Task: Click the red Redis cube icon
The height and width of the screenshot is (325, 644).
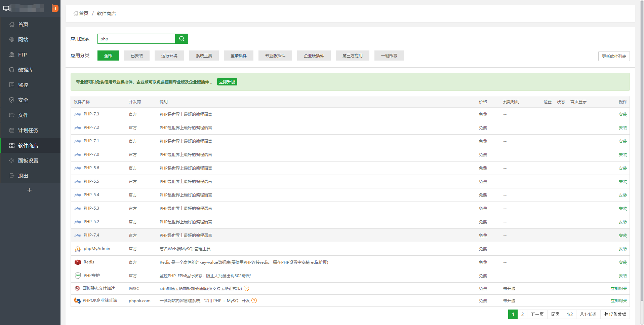Action: [78, 262]
